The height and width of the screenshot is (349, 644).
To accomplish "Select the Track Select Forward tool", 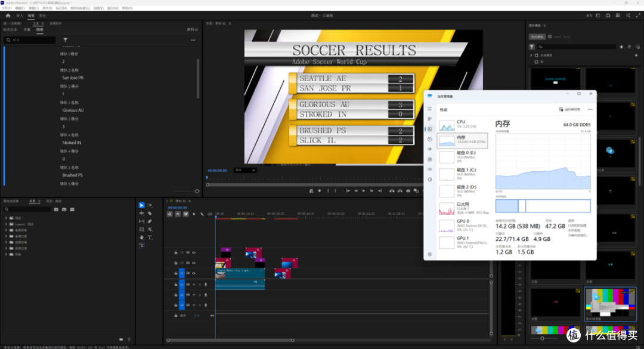I will point(150,205).
